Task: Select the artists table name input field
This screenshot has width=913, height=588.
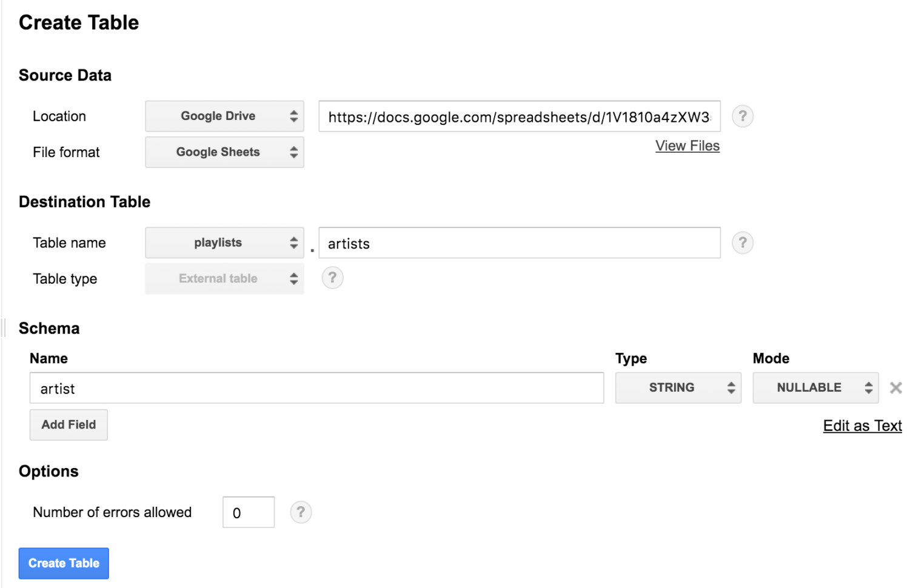Action: [x=518, y=243]
